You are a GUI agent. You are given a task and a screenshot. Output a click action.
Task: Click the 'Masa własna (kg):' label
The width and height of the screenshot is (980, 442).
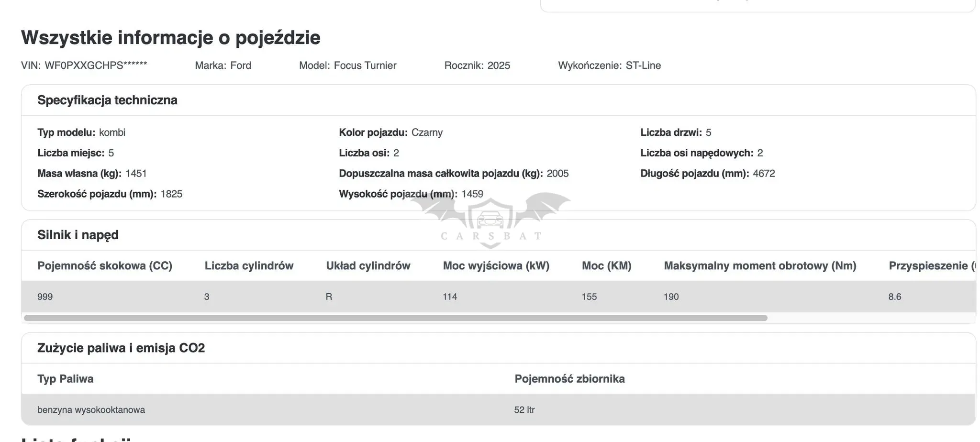click(79, 174)
